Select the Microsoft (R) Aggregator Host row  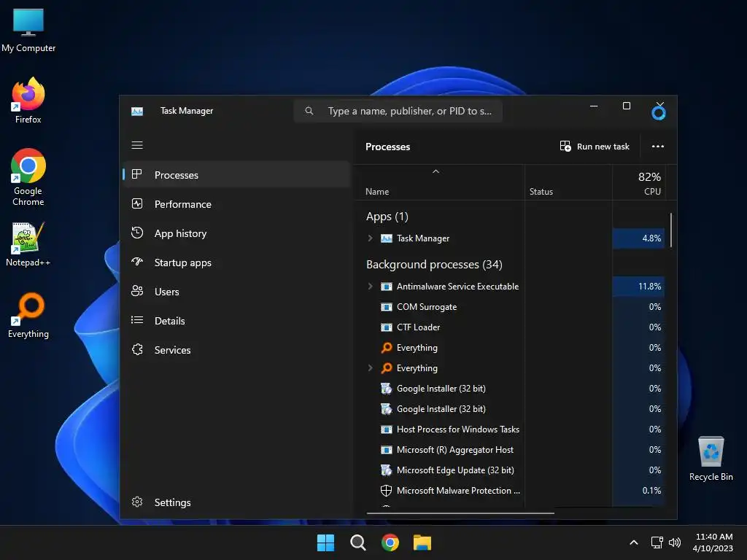(x=515, y=450)
